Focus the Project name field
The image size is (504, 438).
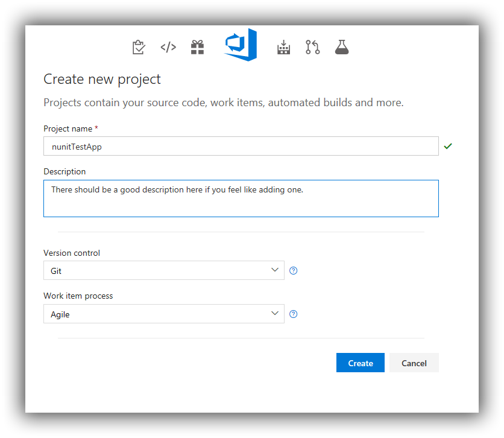pyautogui.click(x=241, y=146)
